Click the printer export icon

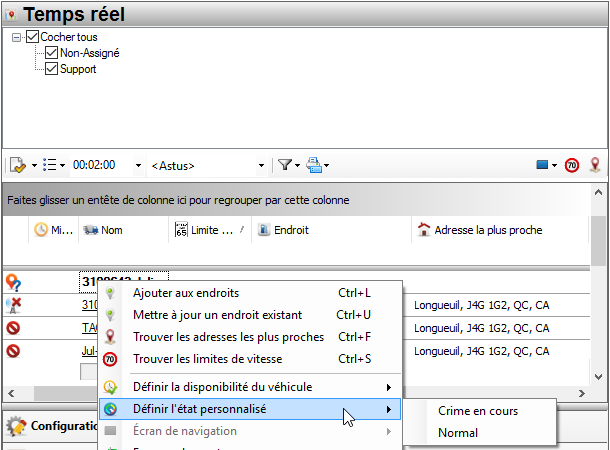(x=314, y=165)
